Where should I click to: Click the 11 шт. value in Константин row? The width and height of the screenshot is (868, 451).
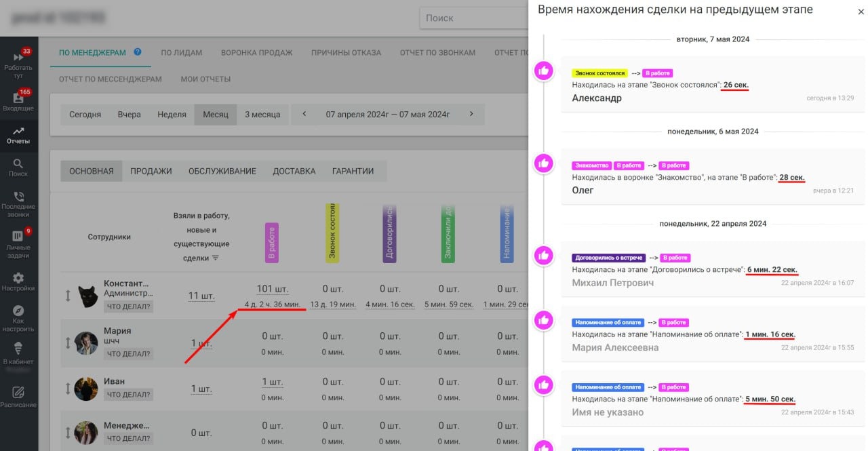(201, 296)
